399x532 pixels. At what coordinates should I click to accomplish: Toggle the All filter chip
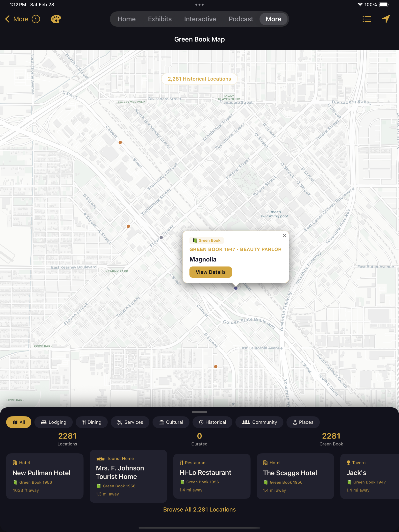[x=19, y=422]
